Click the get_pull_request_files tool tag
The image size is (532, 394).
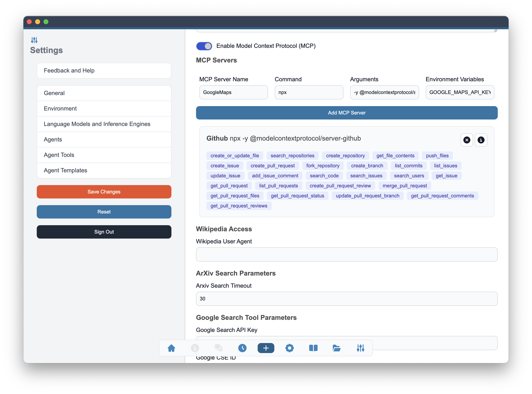[x=235, y=196]
